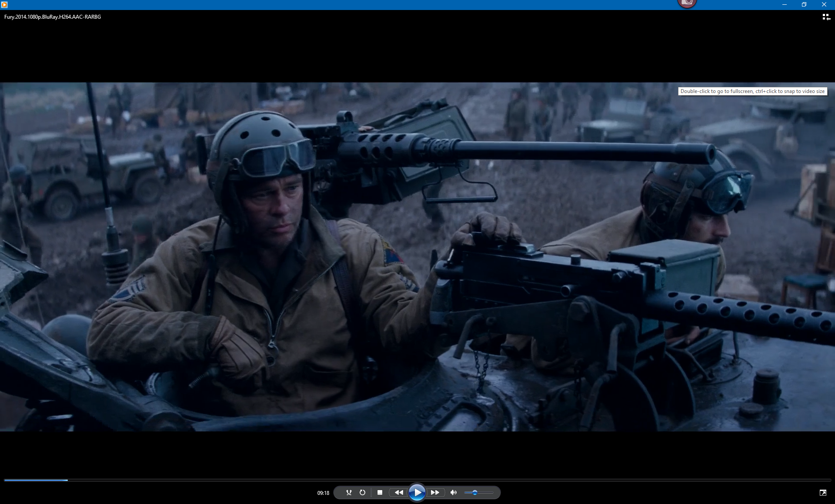Image resolution: width=835 pixels, height=504 pixels.
Task: Click the volume slider thumb
Action: (x=475, y=492)
